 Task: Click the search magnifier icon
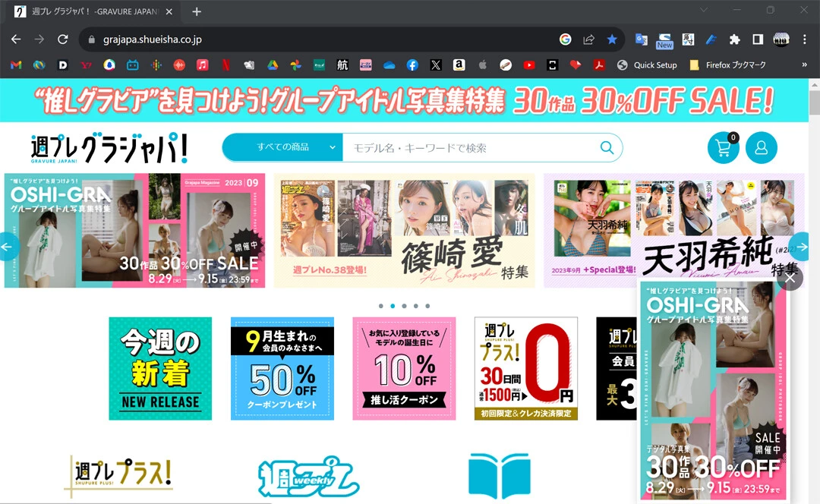click(606, 147)
